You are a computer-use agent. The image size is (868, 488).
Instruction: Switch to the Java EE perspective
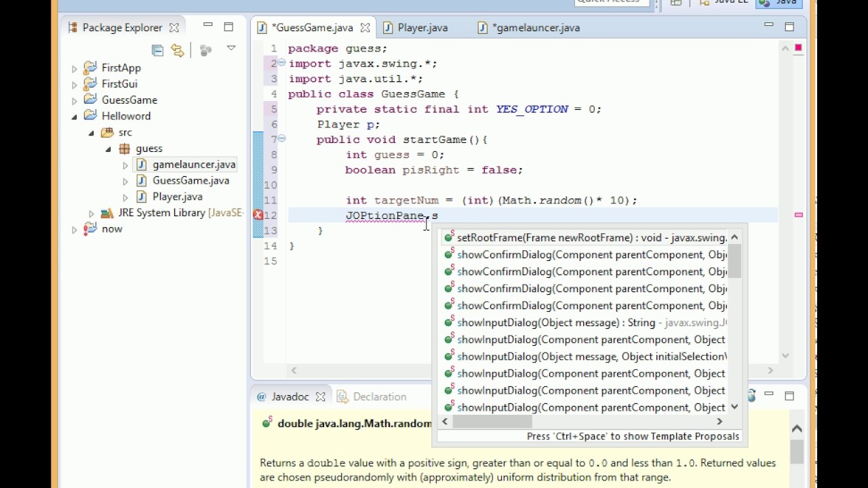[x=724, y=3]
